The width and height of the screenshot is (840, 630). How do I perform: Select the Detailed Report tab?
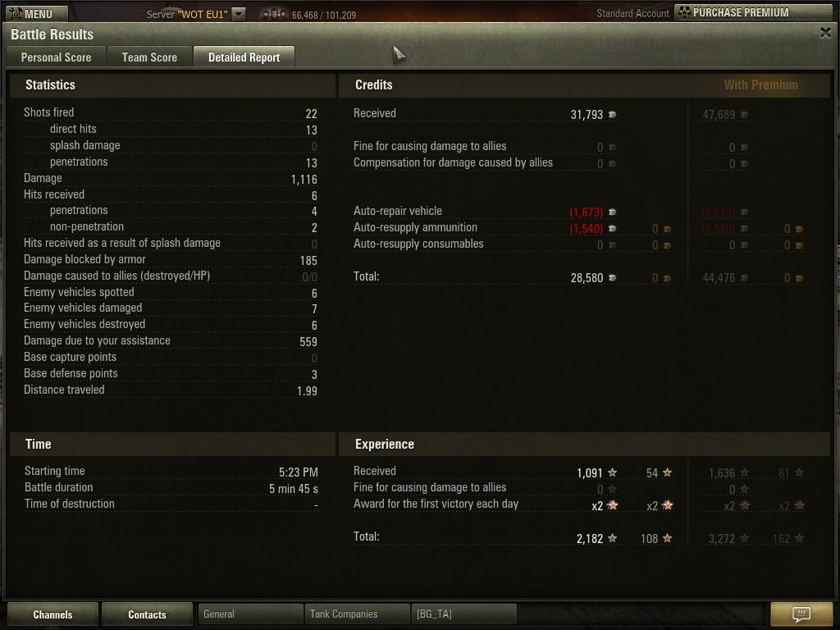pos(244,57)
